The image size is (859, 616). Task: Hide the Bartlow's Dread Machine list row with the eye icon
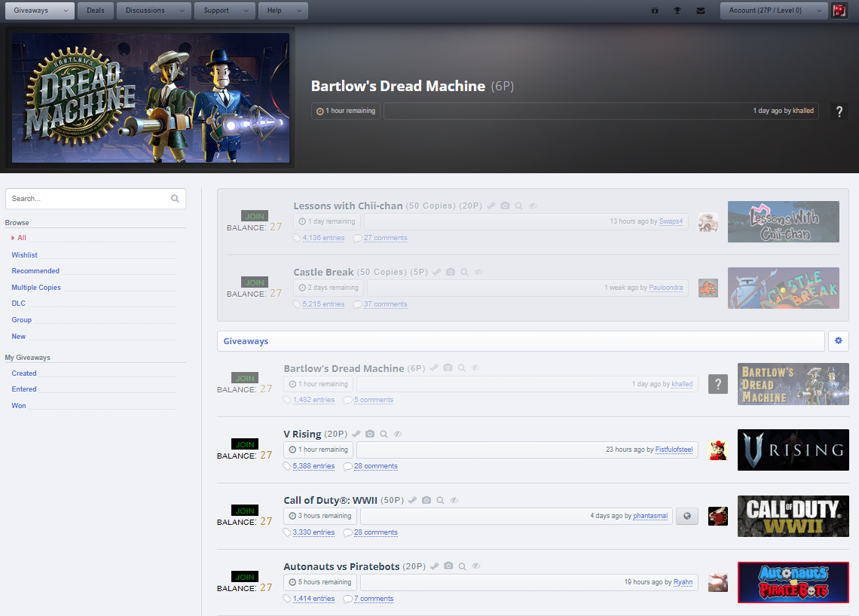[475, 368]
